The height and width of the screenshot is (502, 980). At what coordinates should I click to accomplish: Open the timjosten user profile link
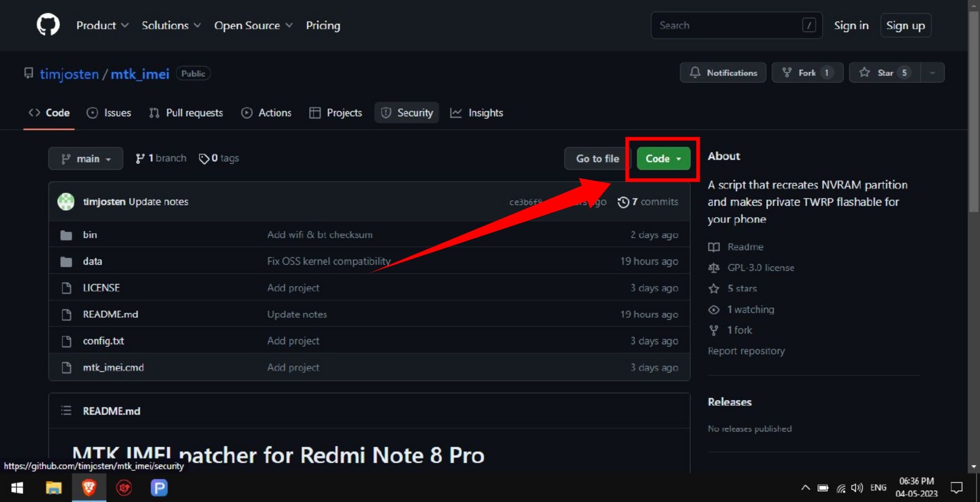pos(69,74)
